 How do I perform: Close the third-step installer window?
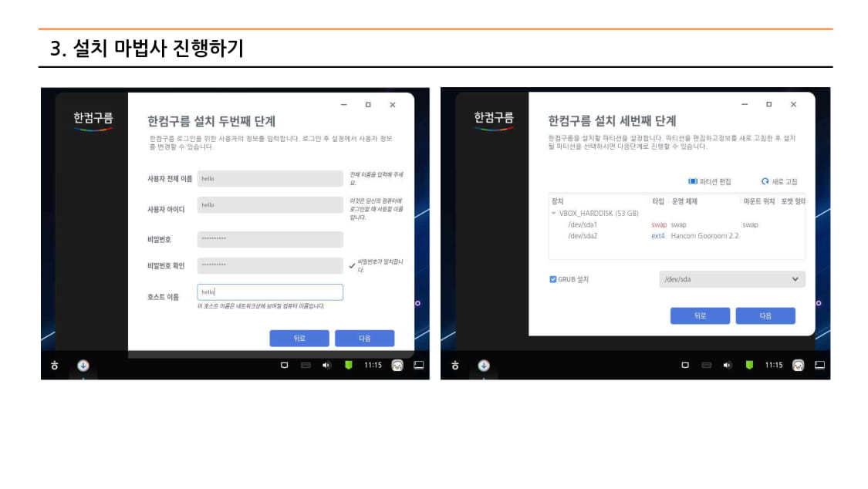[x=793, y=104]
